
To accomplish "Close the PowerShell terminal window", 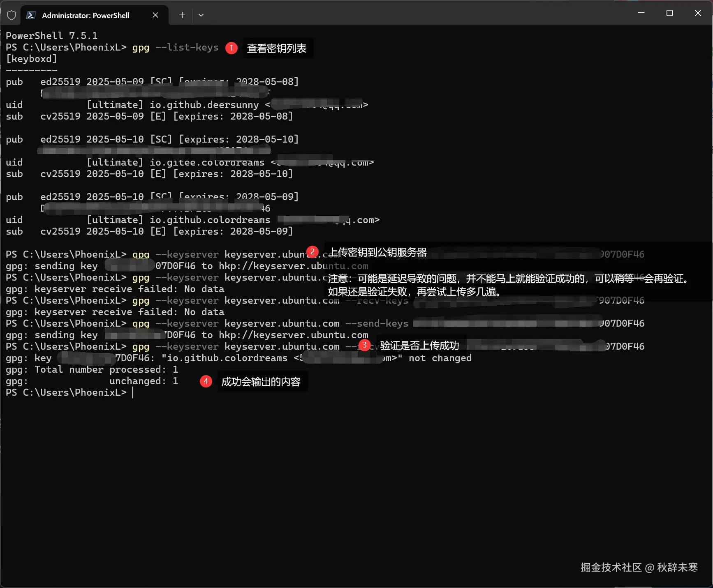I will (x=698, y=13).
